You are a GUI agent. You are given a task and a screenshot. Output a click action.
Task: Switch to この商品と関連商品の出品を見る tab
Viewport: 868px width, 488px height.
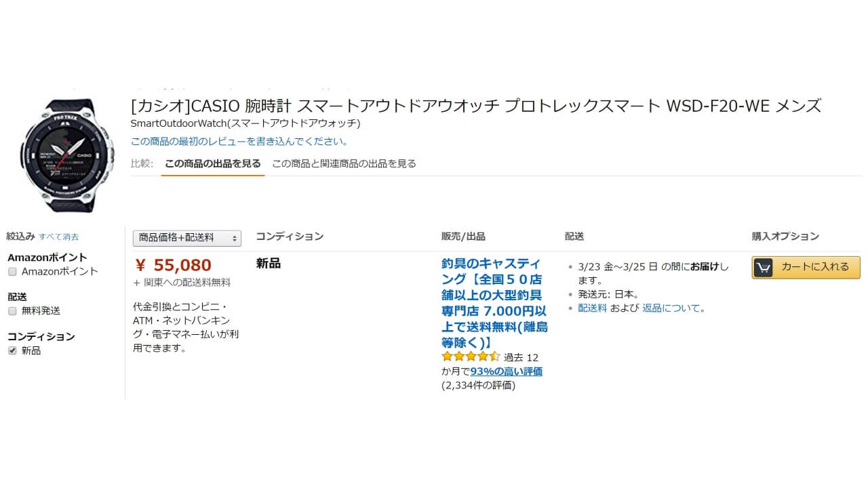pos(344,163)
